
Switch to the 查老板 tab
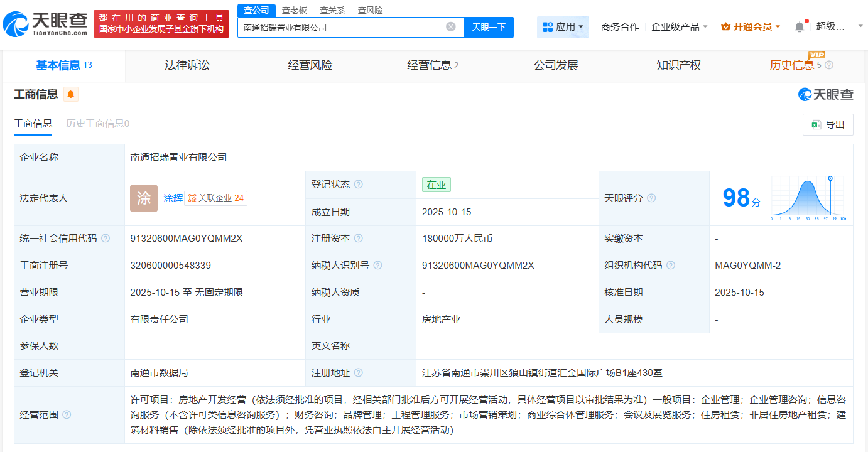pos(293,10)
